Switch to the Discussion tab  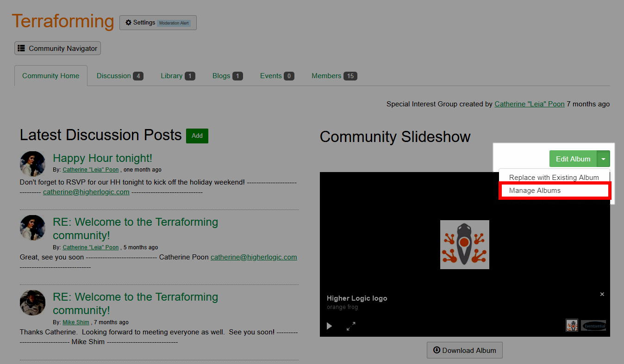point(119,76)
